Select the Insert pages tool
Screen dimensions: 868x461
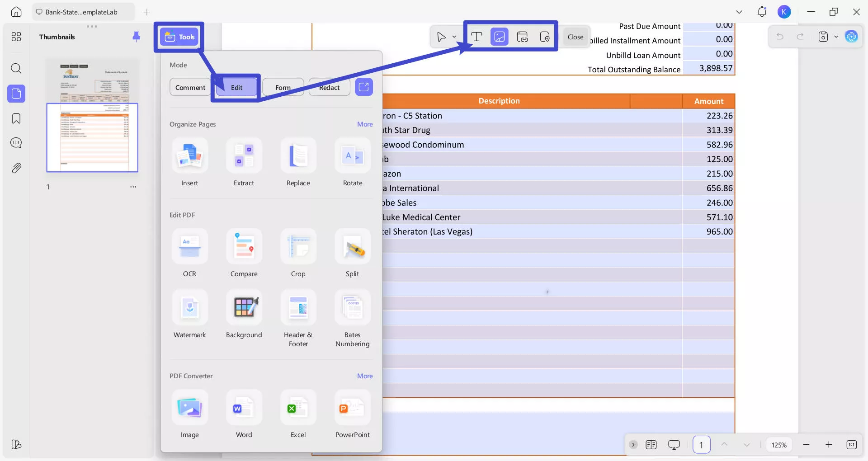190,156
